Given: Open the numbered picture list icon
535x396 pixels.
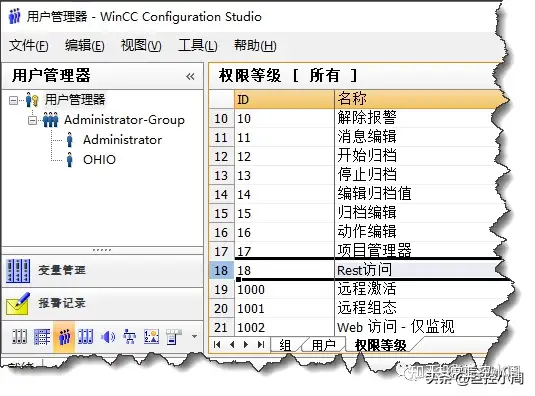Looking at the screenshot, I should 151,337.
